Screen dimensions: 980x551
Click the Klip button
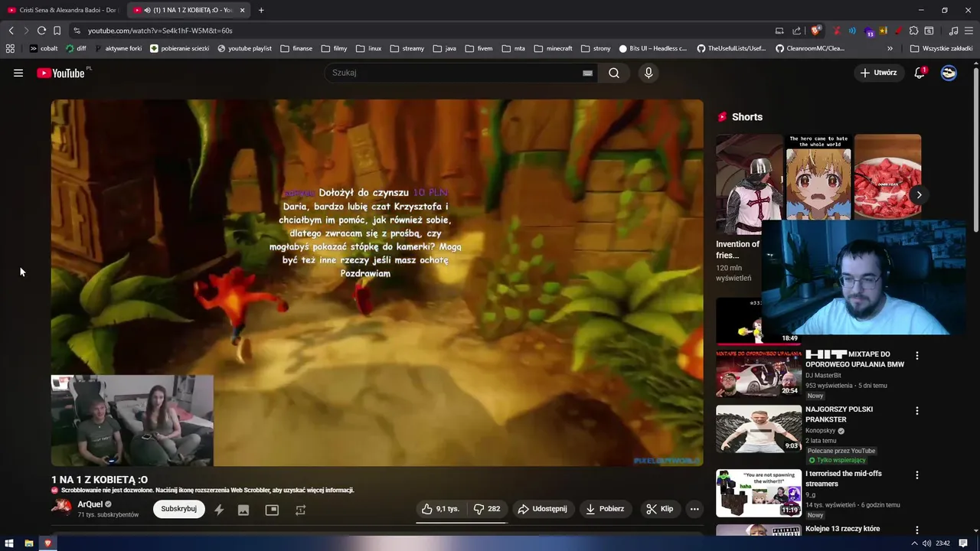tap(659, 509)
